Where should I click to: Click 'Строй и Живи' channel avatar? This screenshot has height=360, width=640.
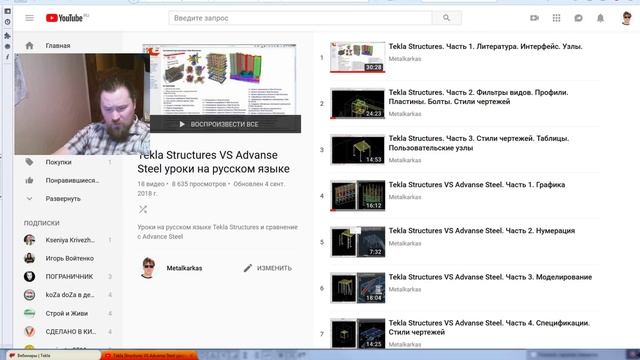pyautogui.click(x=29, y=313)
